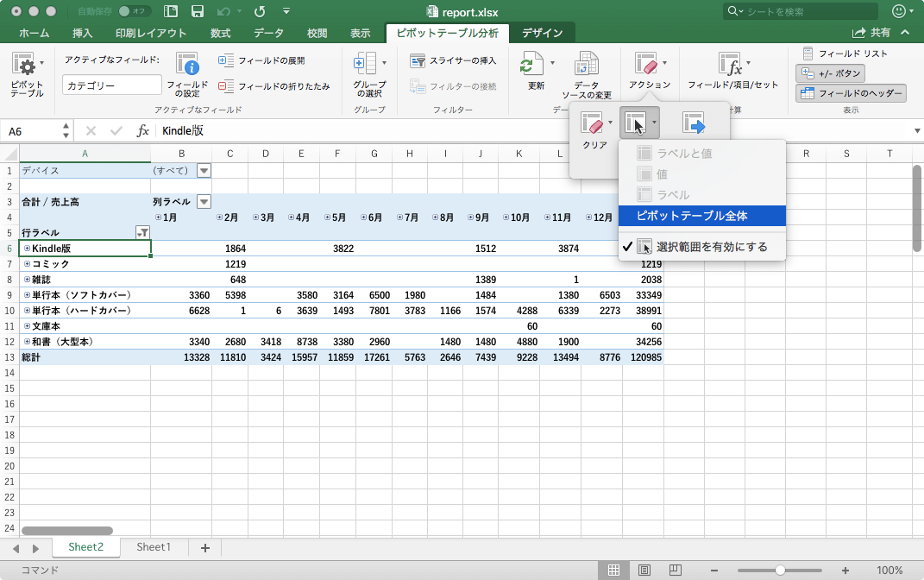This screenshot has width=924, height=580.
Task: Expand the Kindle版 row
Action: tap(27, 249)
